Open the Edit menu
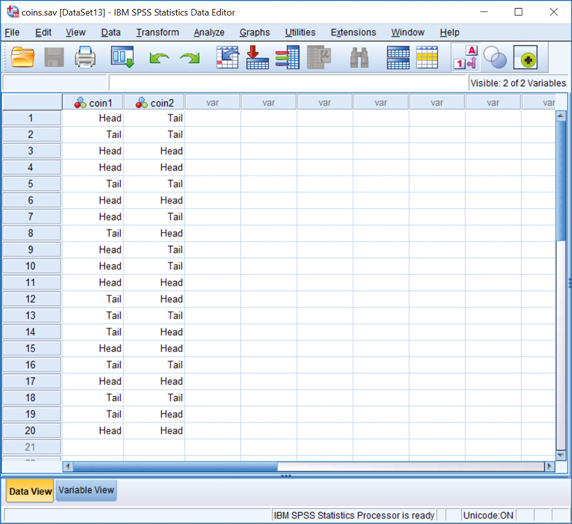Image resolution: width=572 pixels, height=524 pixels. pos(43,32)
